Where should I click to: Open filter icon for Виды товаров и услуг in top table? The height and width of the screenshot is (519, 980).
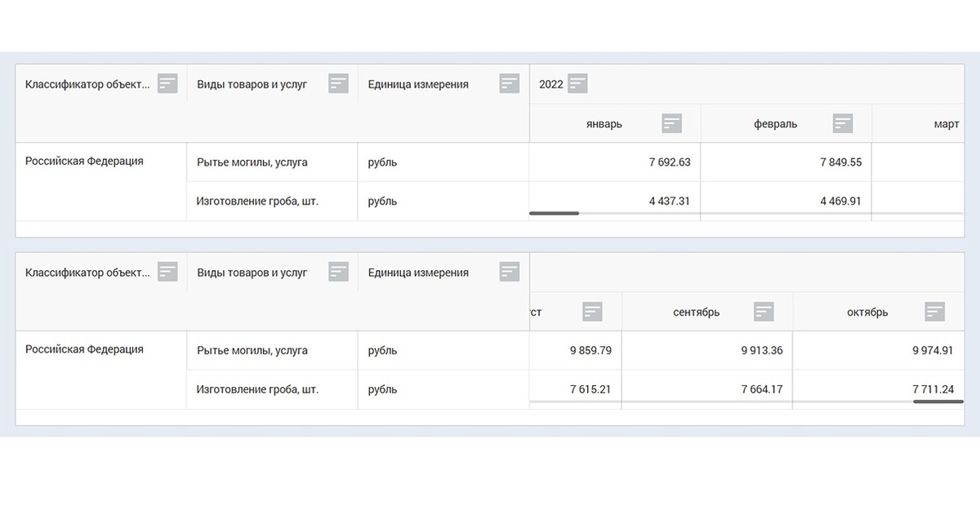(338, 83)
